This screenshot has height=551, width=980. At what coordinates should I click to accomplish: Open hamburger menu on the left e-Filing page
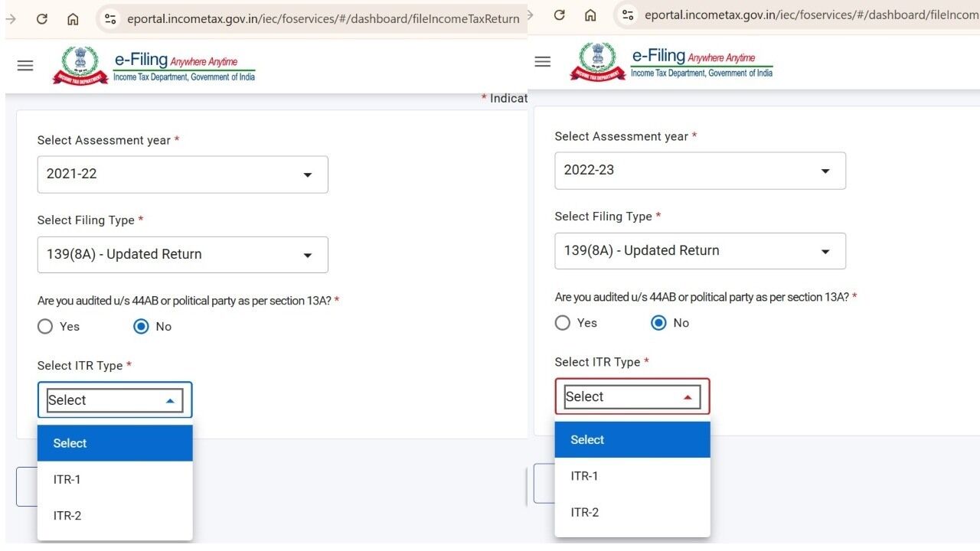coord(25,66)
